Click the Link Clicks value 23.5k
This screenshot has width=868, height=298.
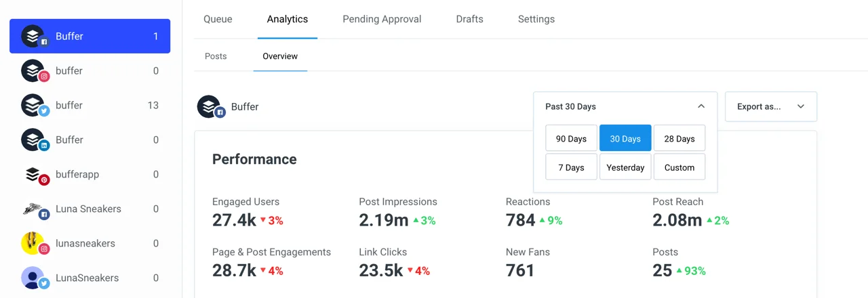pyautogui.click(x=381, y=270)
